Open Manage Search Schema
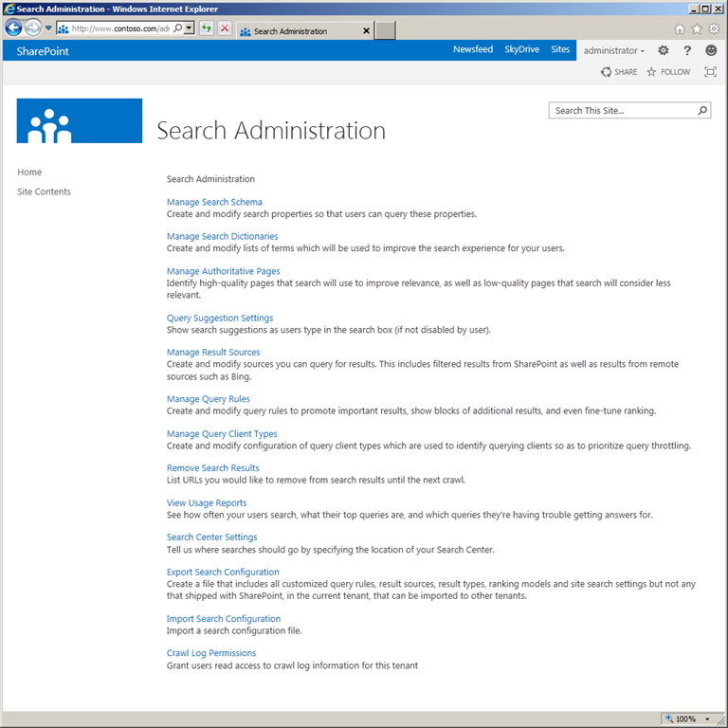This screenshot has width=728, height=728. (214, 202)
